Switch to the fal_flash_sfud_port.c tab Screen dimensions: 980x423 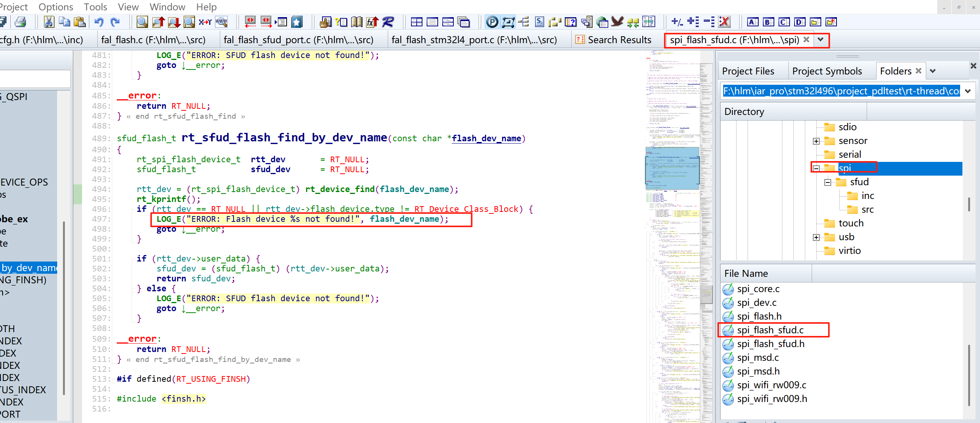[298, 40]
